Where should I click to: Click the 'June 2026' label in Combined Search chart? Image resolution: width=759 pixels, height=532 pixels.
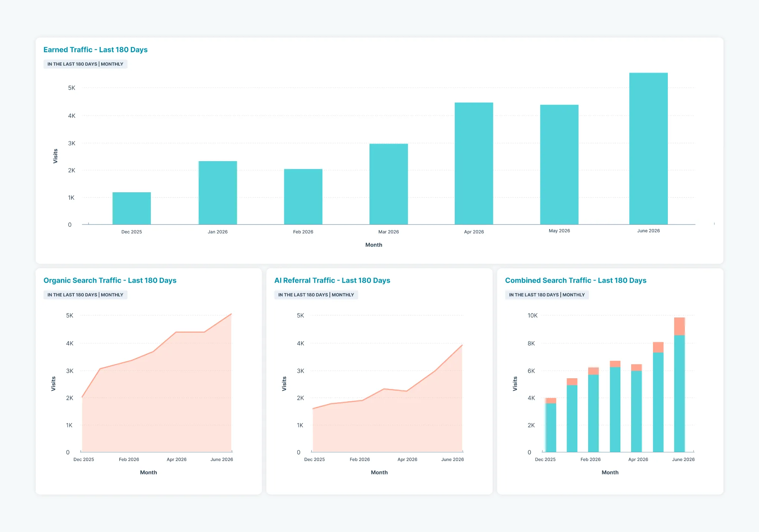pyautogui.click(x=683, y=459)
